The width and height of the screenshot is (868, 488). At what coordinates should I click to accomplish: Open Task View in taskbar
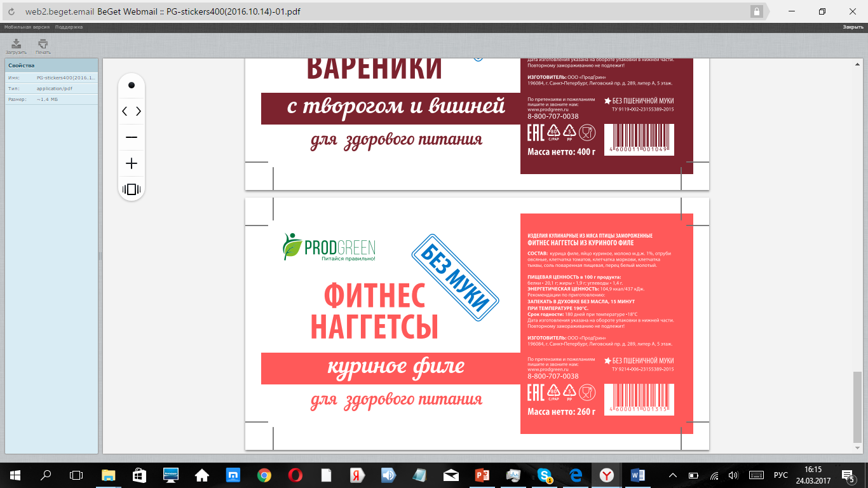click(x=76, y=475)
